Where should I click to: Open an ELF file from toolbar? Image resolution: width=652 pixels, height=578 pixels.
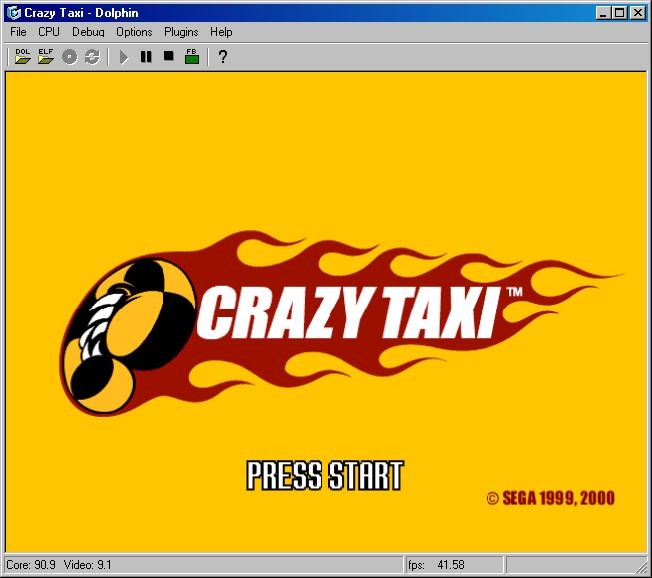coord(46,57)
